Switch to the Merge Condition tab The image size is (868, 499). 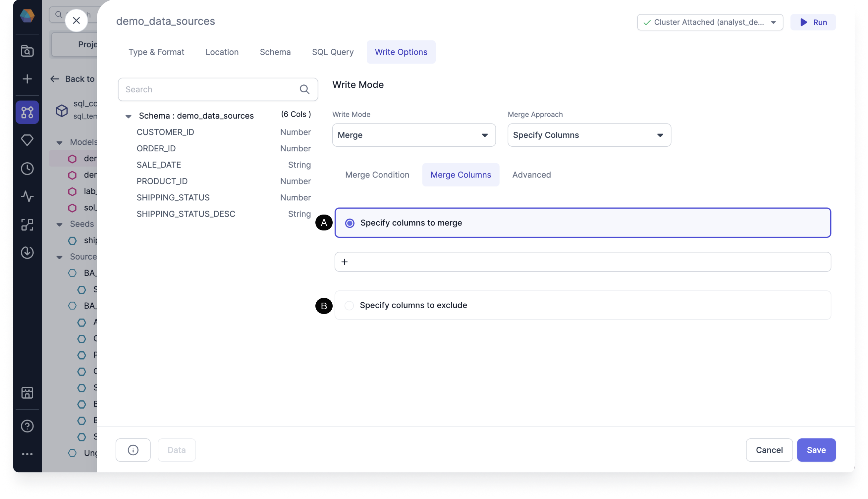point(377,175)
